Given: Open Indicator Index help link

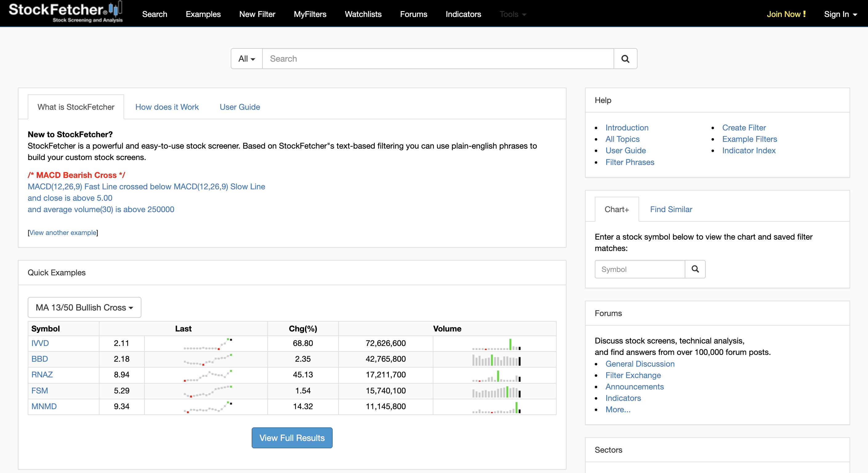Looking at the screenshot, I should tap(749, 150).
